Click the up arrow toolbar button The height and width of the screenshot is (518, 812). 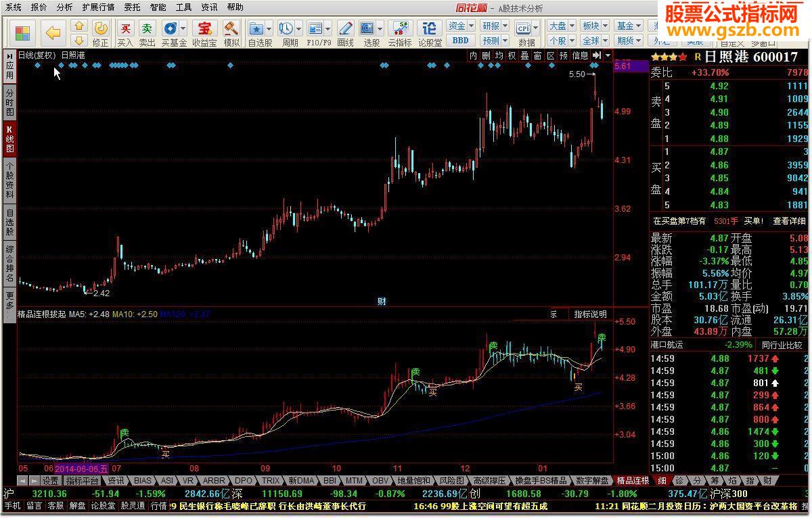point(78,26)
